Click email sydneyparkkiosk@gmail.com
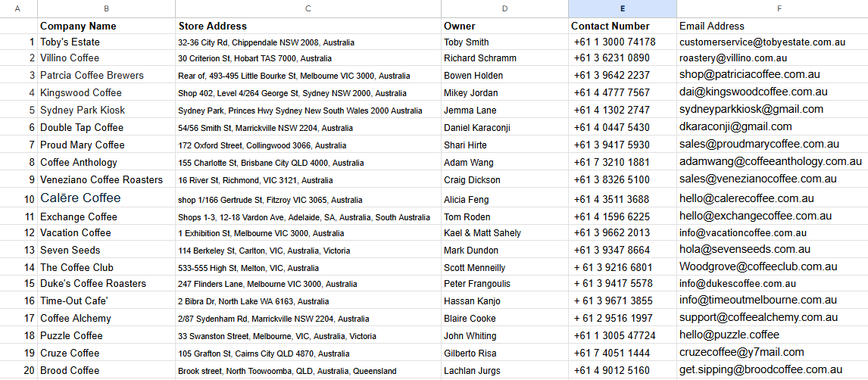 pos(773,110)
